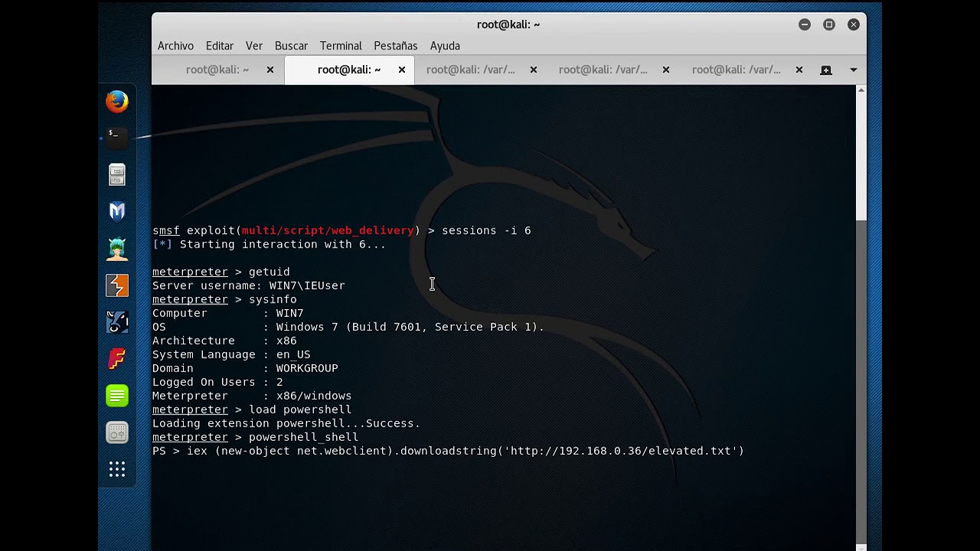Maximize the terminal window
Screen dimensions: 980x551
[x=829, y=24]
